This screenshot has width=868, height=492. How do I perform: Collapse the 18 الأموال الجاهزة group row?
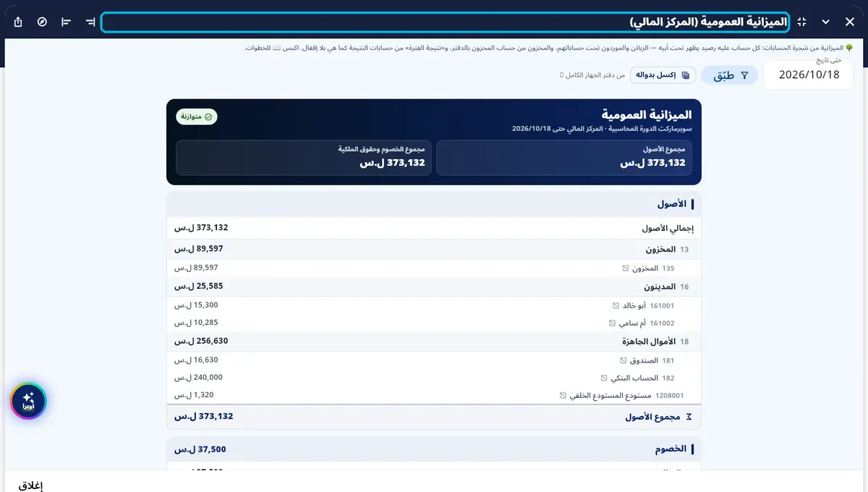(434, 342)
